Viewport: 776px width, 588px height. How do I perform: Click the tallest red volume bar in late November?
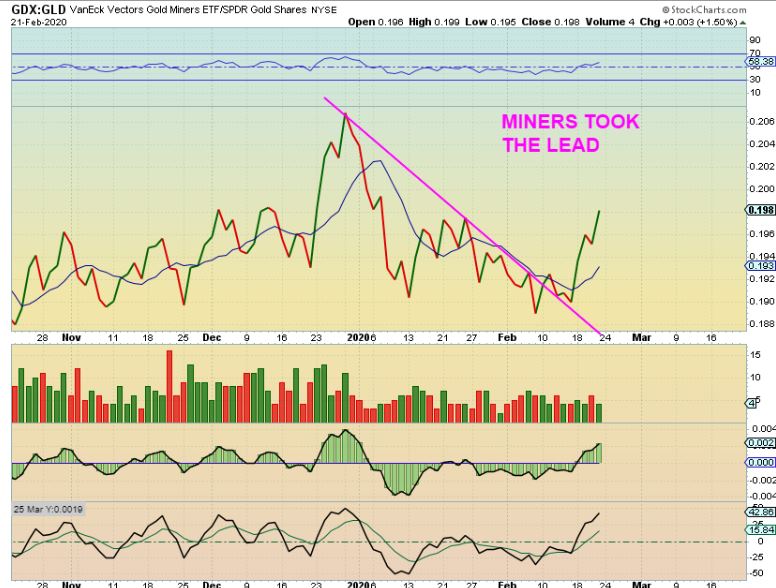point(169,386)
